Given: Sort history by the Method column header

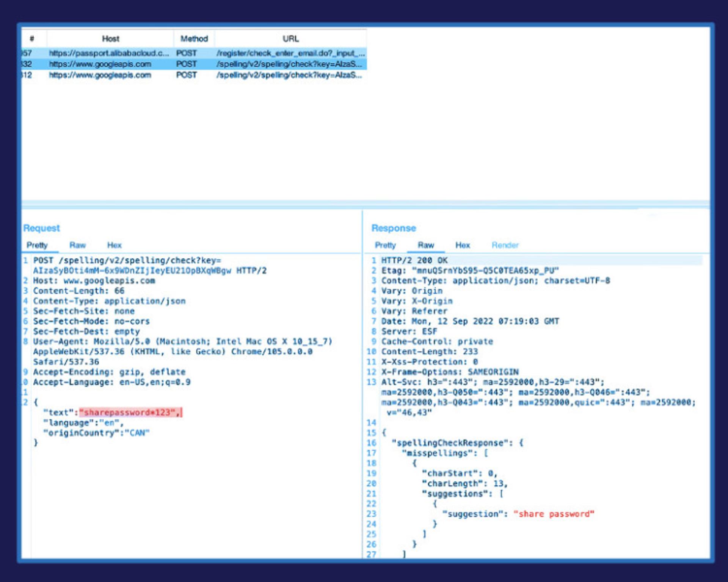Looking at the screenshot, I should click(x=194, y=39).
